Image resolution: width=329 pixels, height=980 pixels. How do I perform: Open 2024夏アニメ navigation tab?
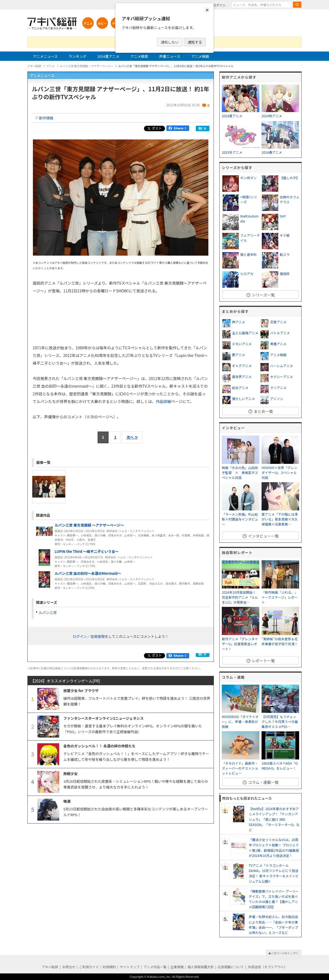pos(108,56)
